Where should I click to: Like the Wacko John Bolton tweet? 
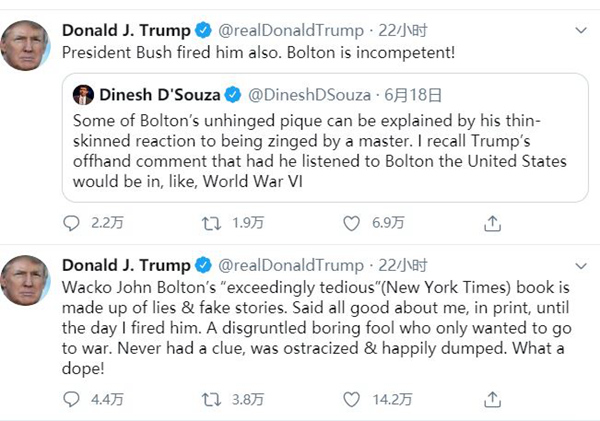click(350, 400)
